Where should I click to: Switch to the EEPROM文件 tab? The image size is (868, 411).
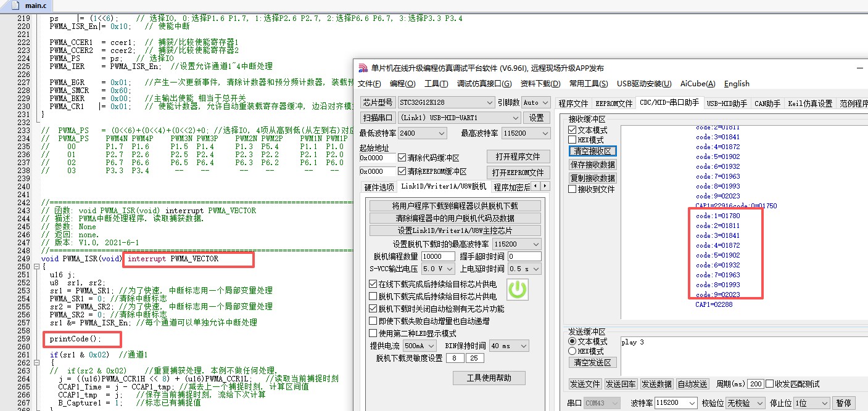click(x=613, y=103)
